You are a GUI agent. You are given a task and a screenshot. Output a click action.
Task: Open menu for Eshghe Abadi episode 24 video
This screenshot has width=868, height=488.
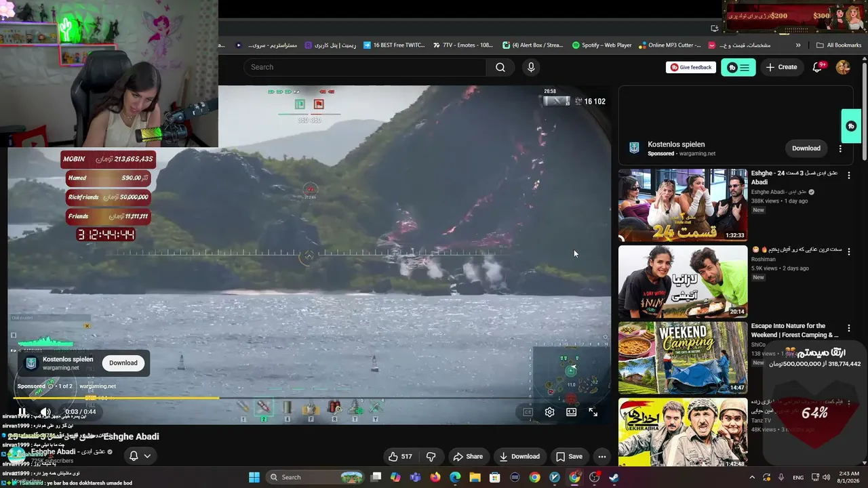(x=848, y=175)
